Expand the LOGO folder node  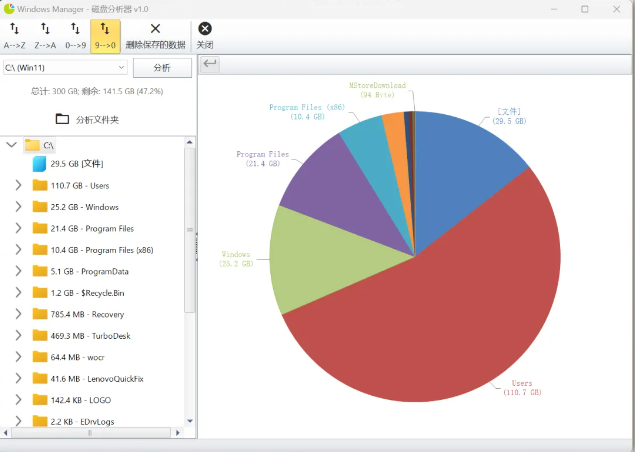[18, 400]
